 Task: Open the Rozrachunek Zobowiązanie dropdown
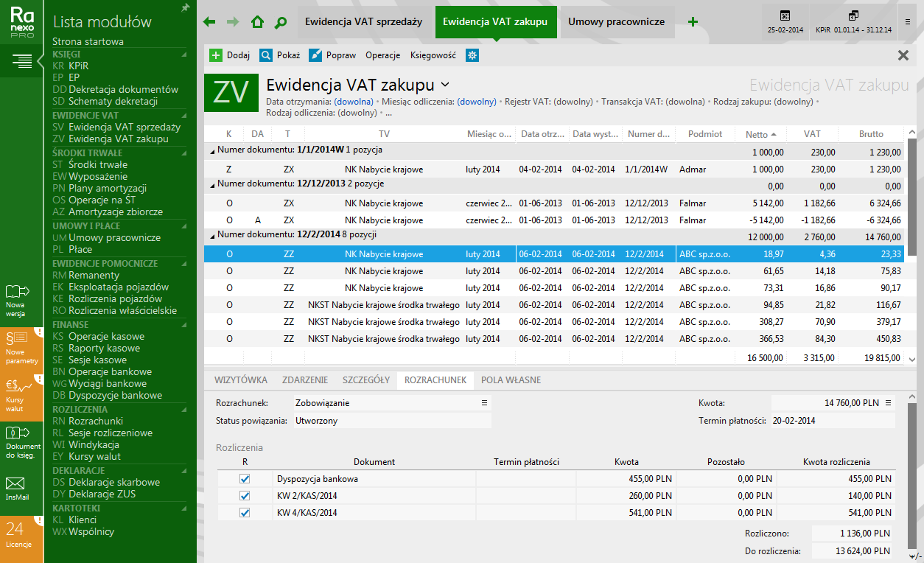(484, 403)
